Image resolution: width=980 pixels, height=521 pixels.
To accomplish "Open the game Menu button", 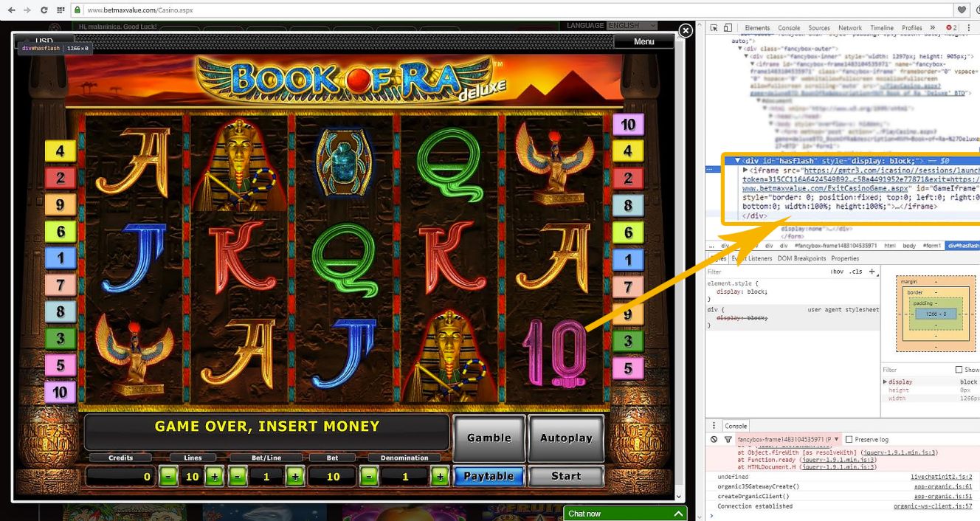I will (643, 41).
